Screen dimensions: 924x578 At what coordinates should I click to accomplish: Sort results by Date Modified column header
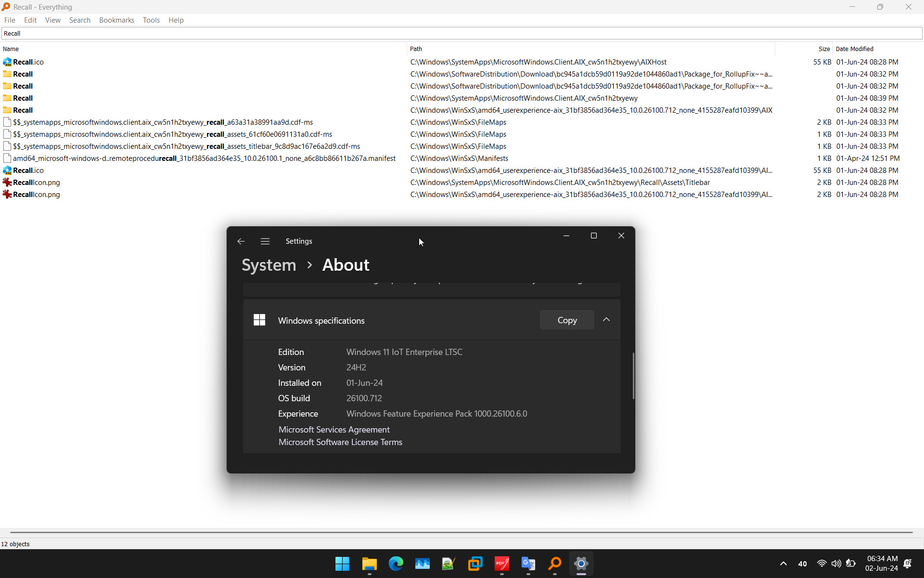(x=878, y=49)
